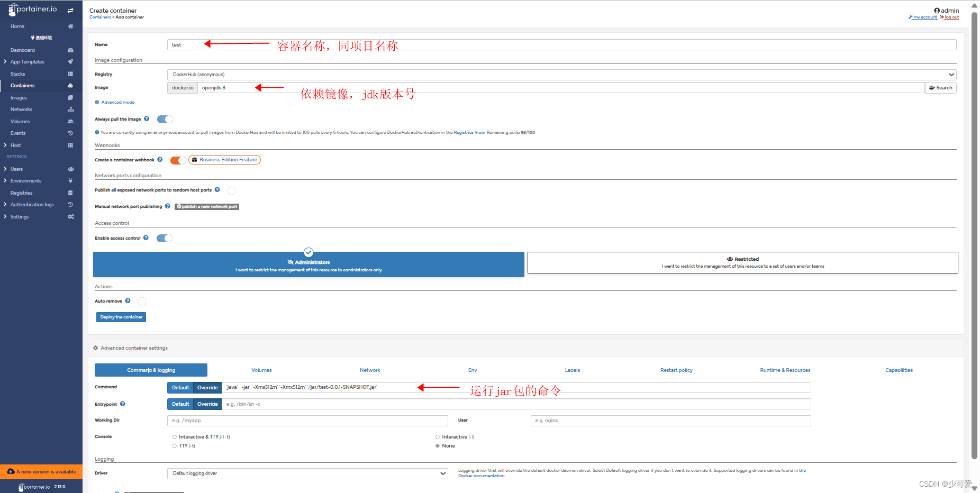Select the Images sidebar icon
The height and width of the screenshot is (493, 980).
[70, 97]
